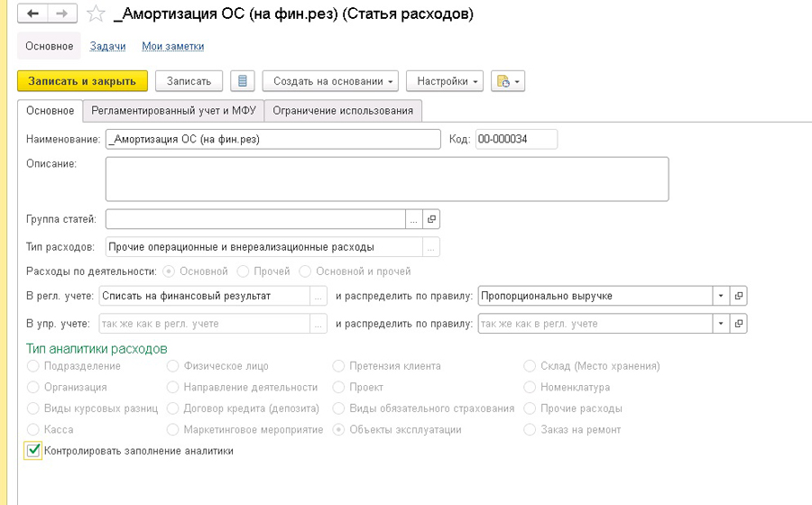Viewport: 812px width, 505px height.
Task: Go back with the left arrow button
Action: [x=32, y=14]
